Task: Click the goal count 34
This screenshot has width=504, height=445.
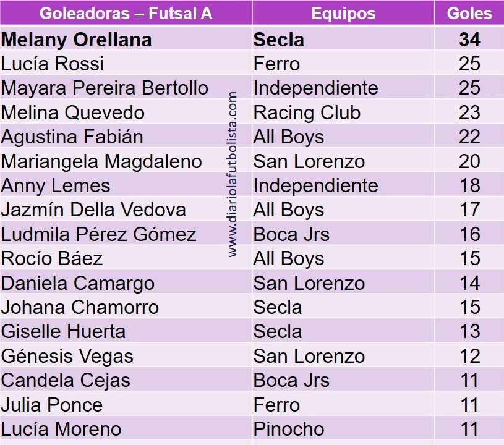Action: point(469,40)
